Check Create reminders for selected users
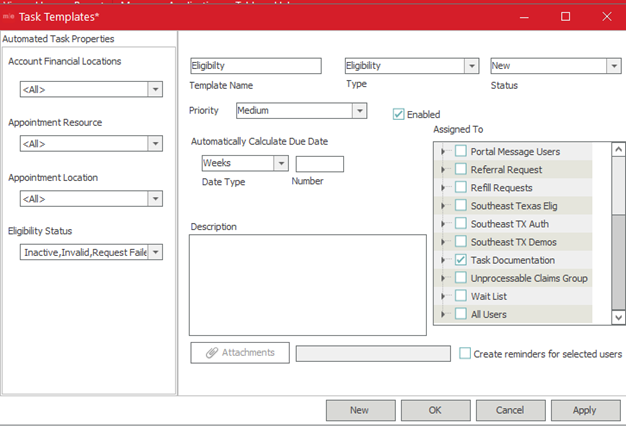626x429 pixels. 465,353
